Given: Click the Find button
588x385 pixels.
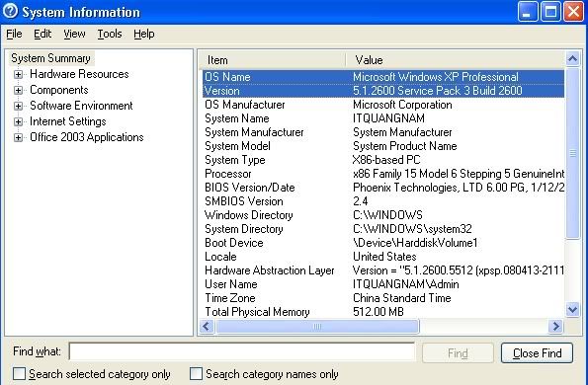Looking at the screenshot, I should (458, 352).
